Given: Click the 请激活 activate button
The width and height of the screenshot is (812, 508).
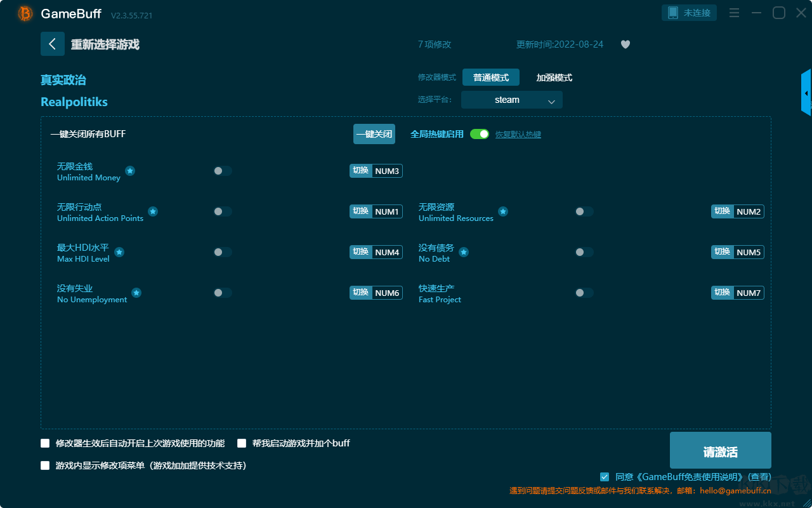Looking at the screenshot, I should pos(721,450).
